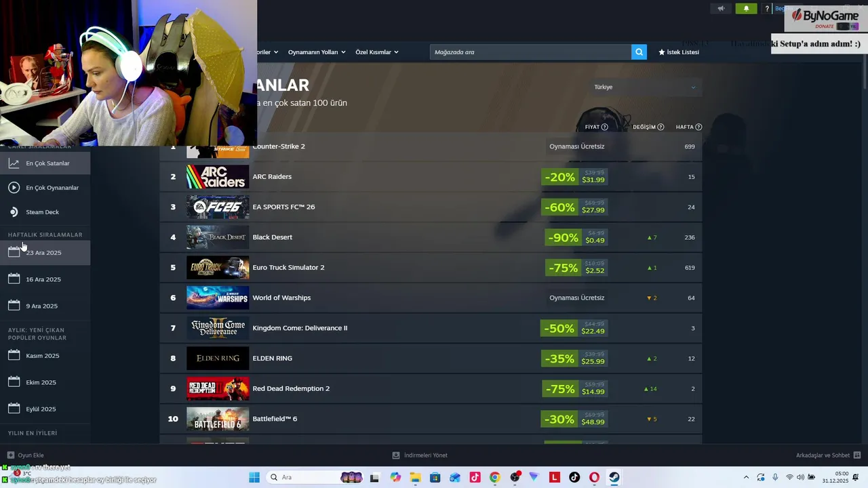Open the 16 Ara 2025 weekly ranking
This screenshot has height=488, width=868.
(45, 279)
